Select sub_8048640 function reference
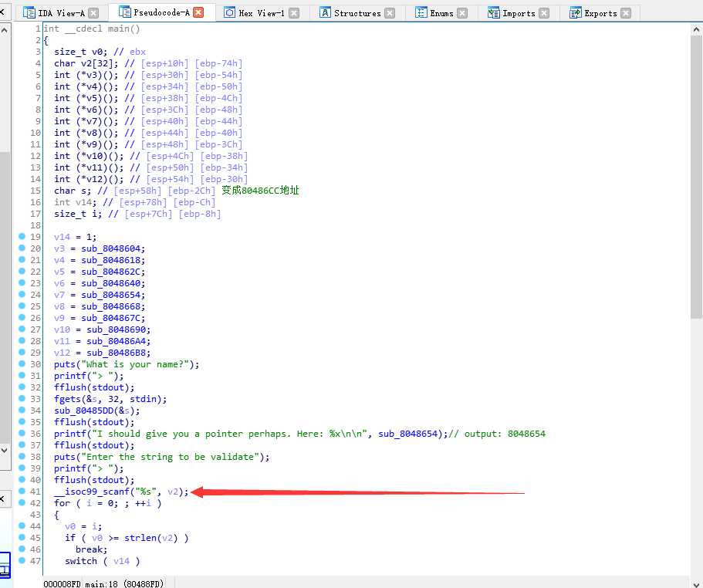This screenshot has width=703, height=588. point(111,283)
